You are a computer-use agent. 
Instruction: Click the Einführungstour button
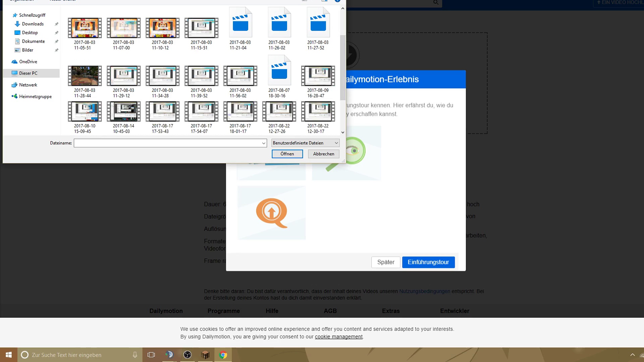pos(428,262)
